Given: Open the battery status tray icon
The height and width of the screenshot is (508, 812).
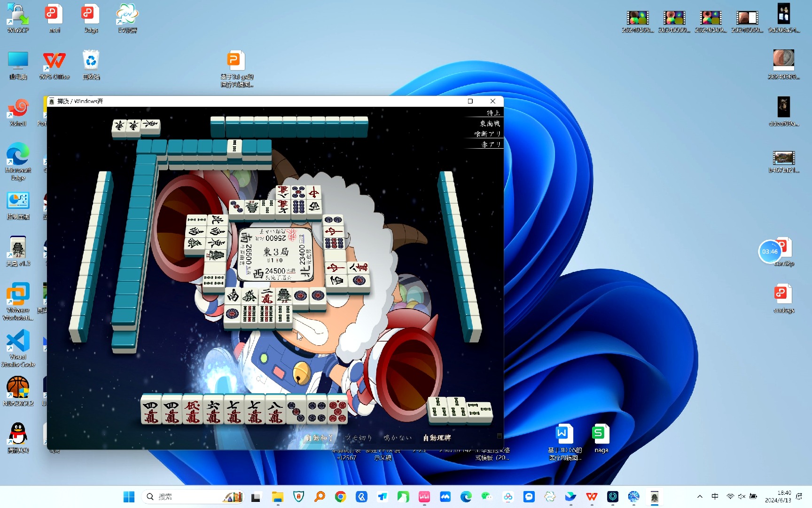Looking at the screenshot, I should 753,497.
